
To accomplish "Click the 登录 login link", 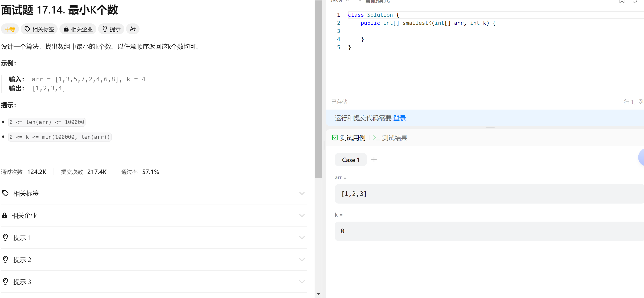I will 399,118.
